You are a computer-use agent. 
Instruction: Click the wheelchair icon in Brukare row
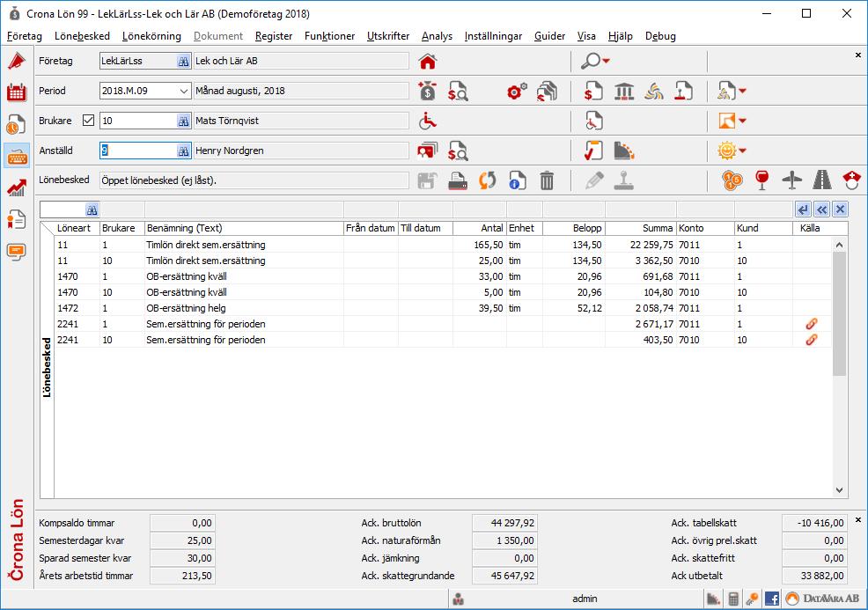point(427,121)
